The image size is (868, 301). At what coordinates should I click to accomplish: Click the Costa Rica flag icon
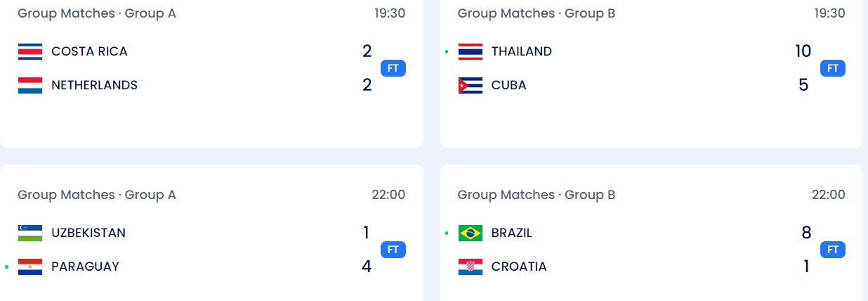(30, 51)
